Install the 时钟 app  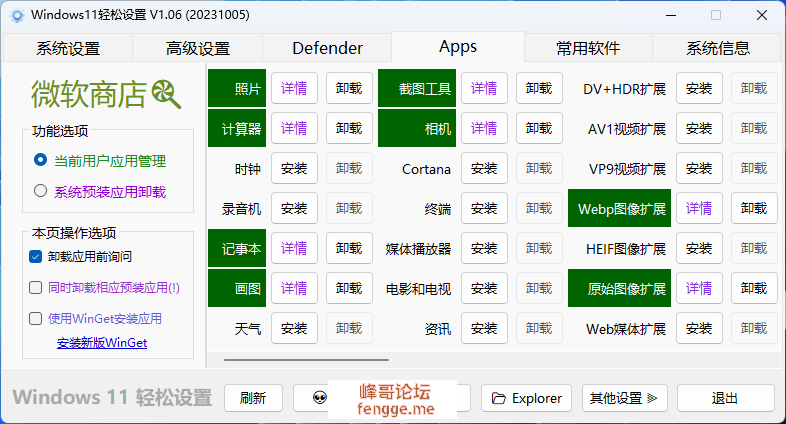click(x=294, y=168)
